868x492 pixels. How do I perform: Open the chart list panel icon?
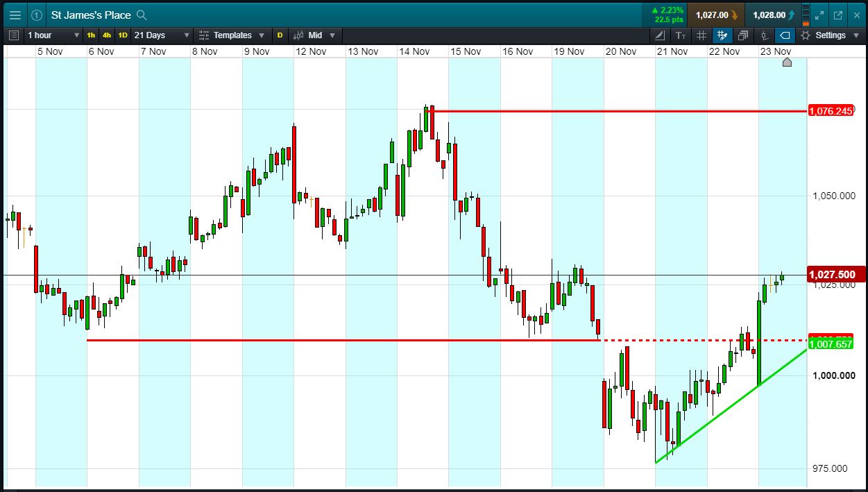point(14,35)
